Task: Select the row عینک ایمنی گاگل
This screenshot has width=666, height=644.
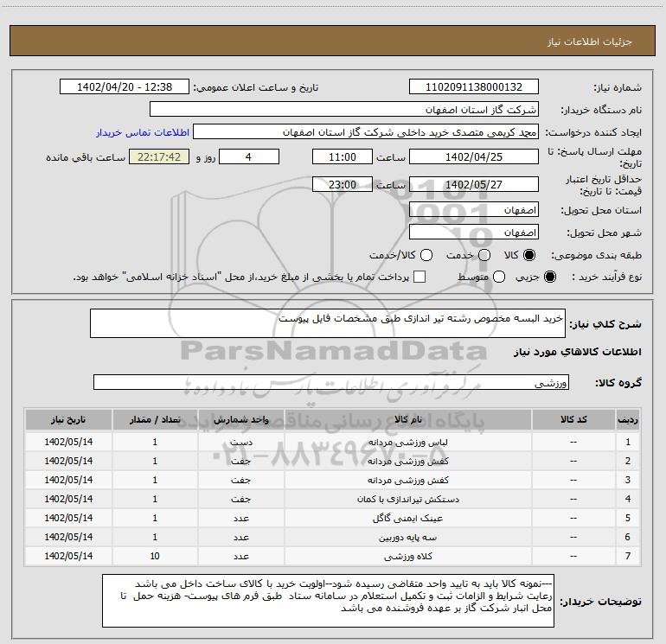Action: (332, 519)
